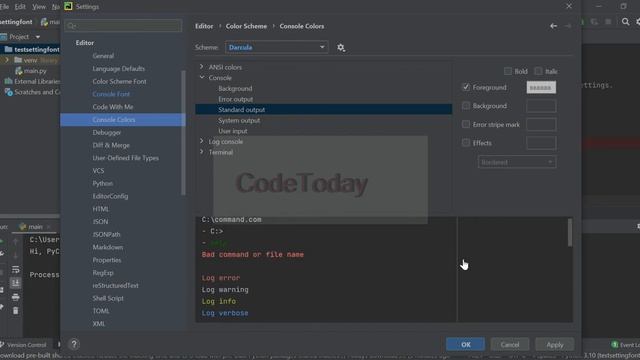Click Scratches and Consoles icon

[x=9, y=92]
